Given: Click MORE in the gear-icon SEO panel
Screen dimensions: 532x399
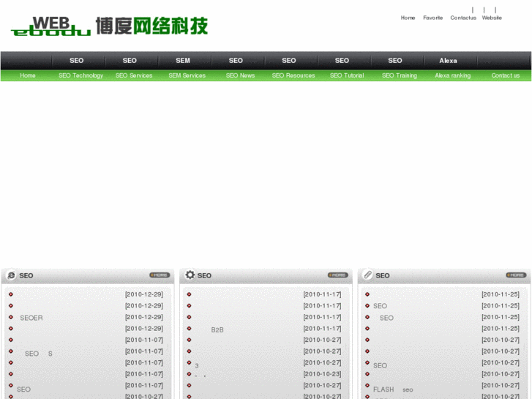Looking at the screenshot, I should pos(337,275).
